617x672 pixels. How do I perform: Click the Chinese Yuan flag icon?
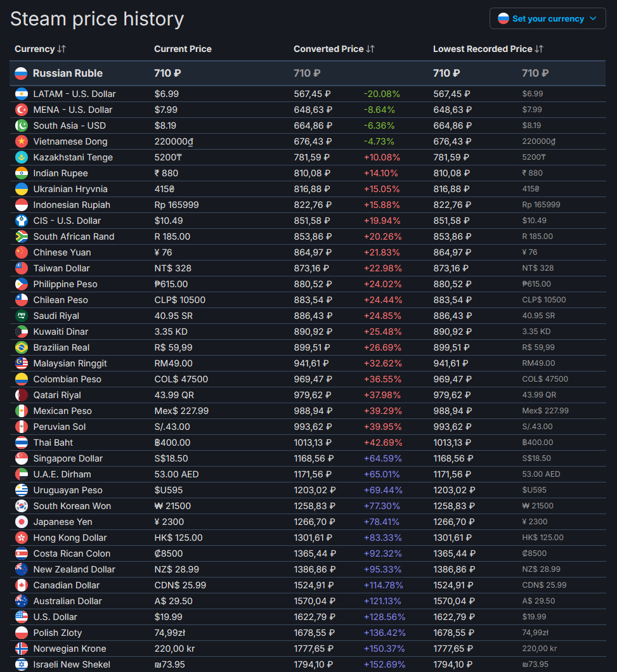[x=22, y=252]
